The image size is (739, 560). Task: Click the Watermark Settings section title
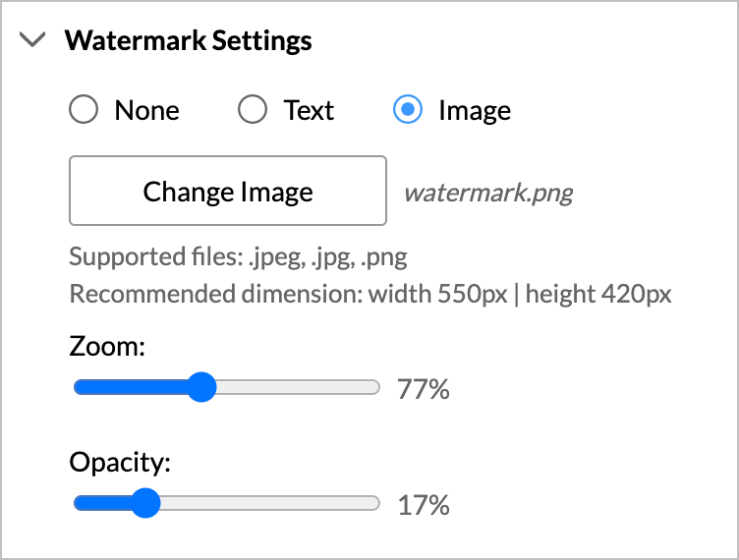(188, 41)
